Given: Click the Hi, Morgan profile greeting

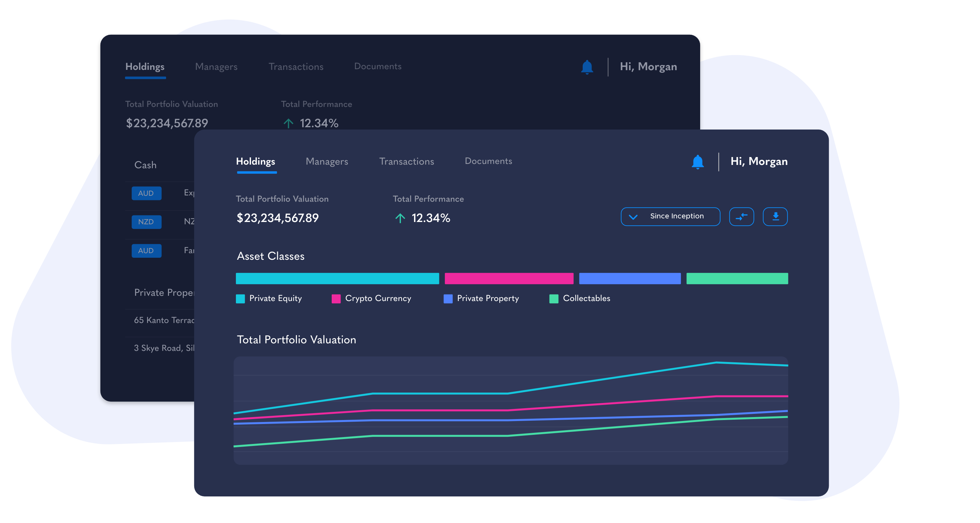Looking at the screenshot, I should [x=759, y=162].
